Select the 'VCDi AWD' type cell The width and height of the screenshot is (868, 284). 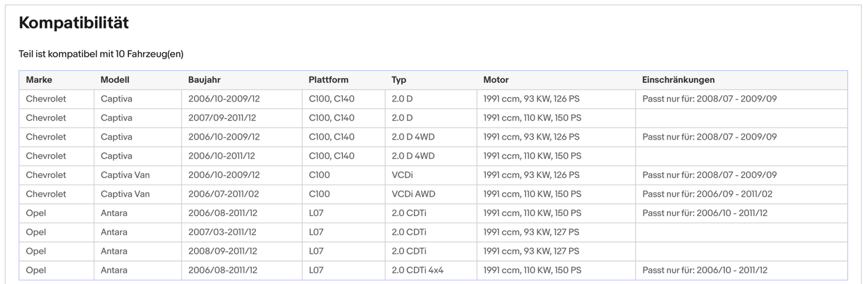click(413, 194)
